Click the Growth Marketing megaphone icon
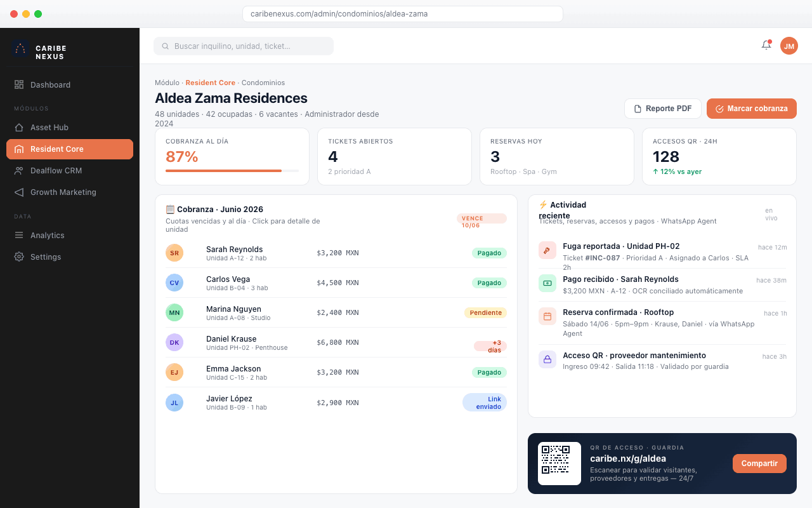This screenshot has width=812, height=508. point(19,192)
